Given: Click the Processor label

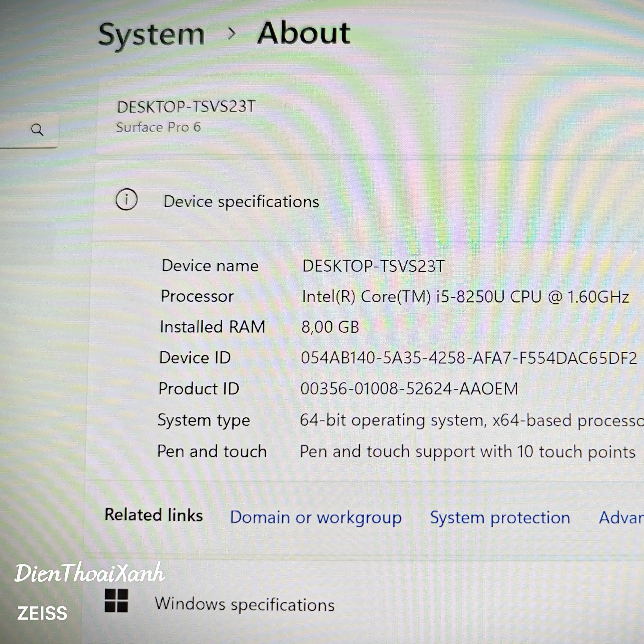Looking at the screenshot, I should (197, 296).
